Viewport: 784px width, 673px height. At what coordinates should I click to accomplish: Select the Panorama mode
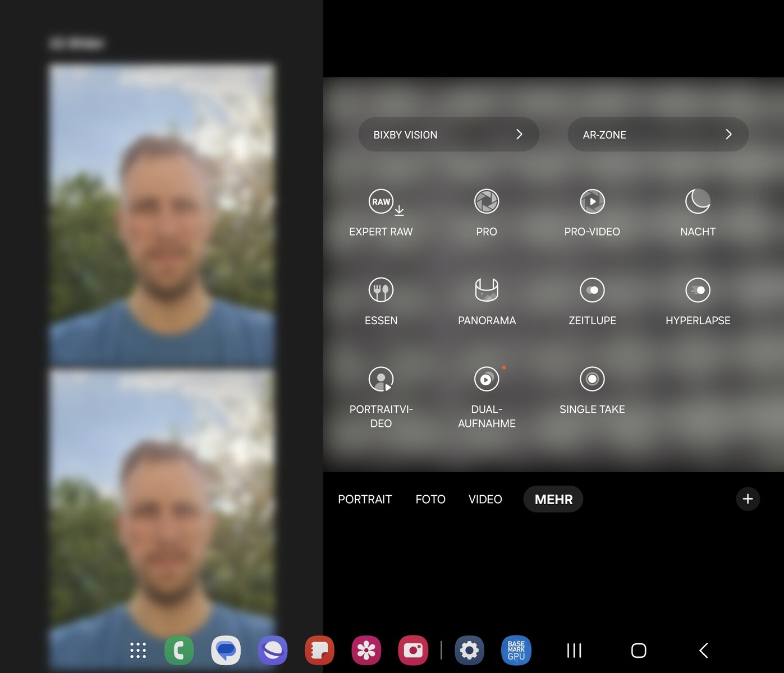pos(487,302)
